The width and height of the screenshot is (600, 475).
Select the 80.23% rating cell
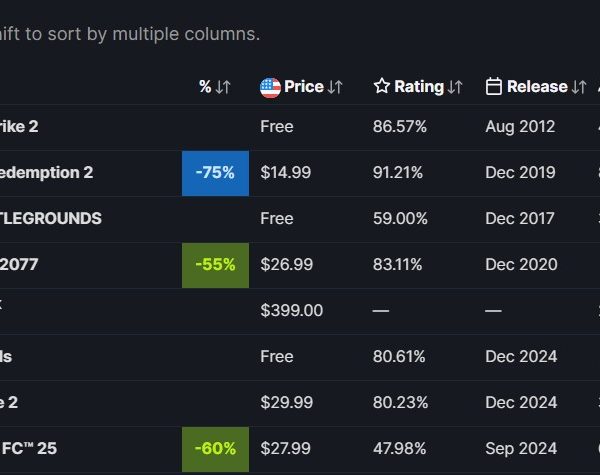point(401,402)
